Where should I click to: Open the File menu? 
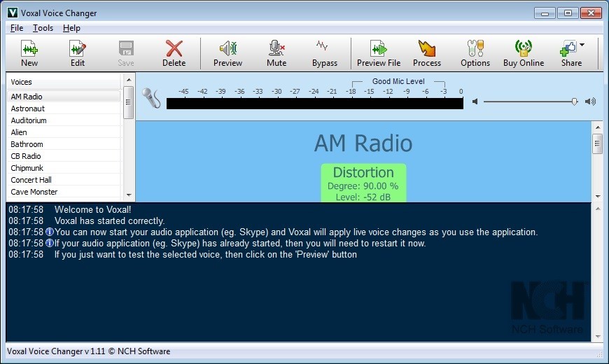pyautogui.click(x=17, y=28)
